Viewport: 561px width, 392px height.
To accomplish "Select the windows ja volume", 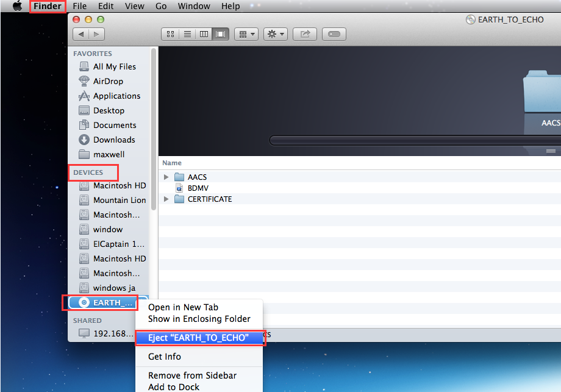I will [x=109, y=288].
